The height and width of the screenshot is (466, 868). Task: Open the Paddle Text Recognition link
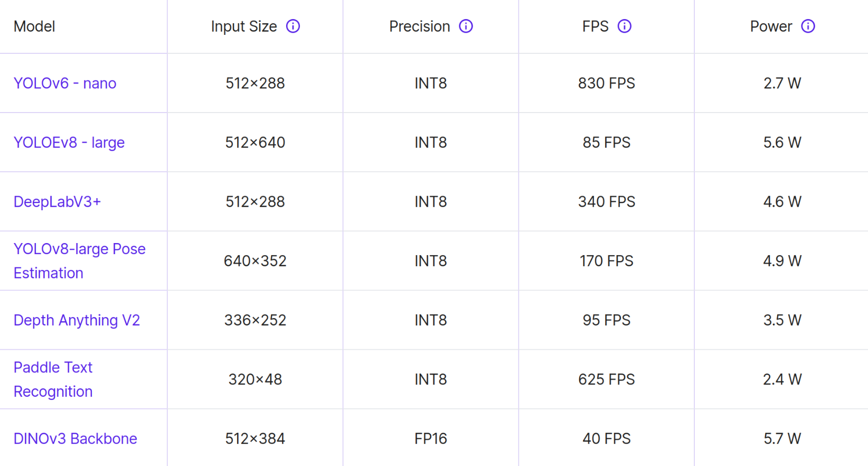(53, 368)
